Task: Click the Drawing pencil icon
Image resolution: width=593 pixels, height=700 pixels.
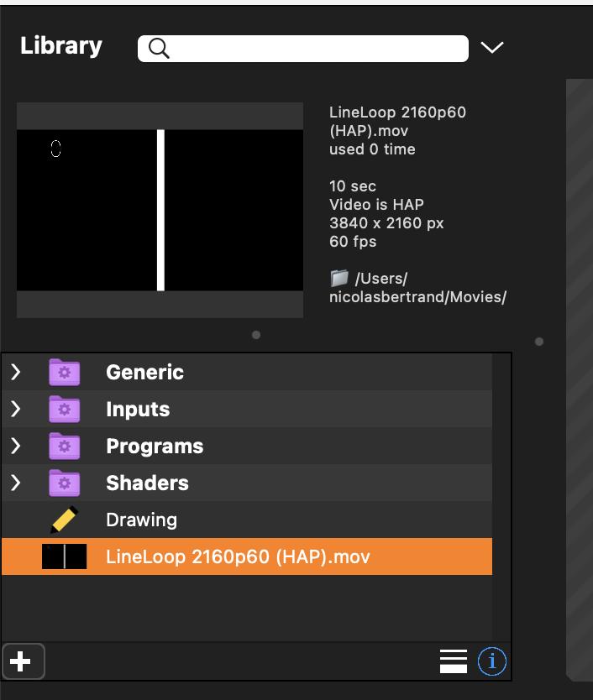Action: (64, 520)
